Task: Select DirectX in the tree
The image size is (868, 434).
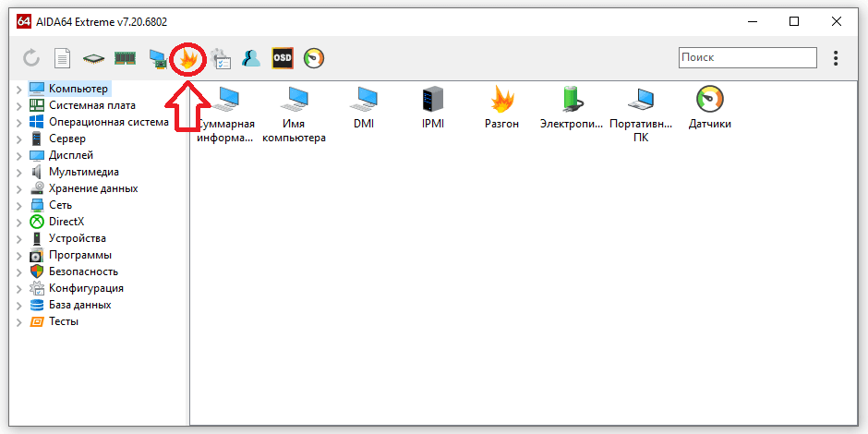Action: click(x=66, y=222)
